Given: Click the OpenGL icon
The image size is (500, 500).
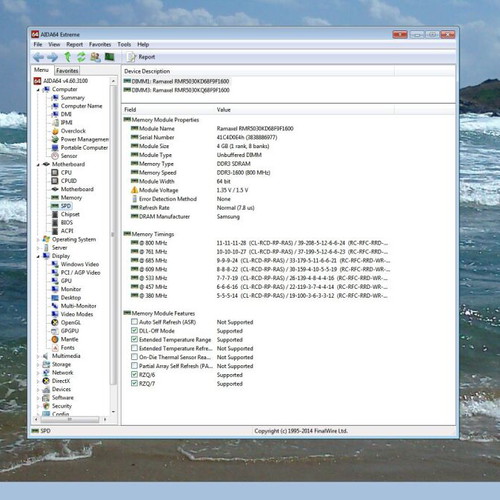Looking at the screenshot, I should [x=55, y=323].
